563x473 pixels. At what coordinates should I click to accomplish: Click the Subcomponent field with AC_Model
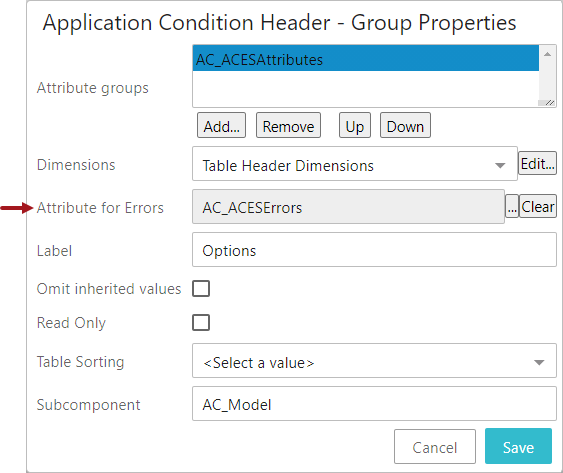(x=374, y=404)
